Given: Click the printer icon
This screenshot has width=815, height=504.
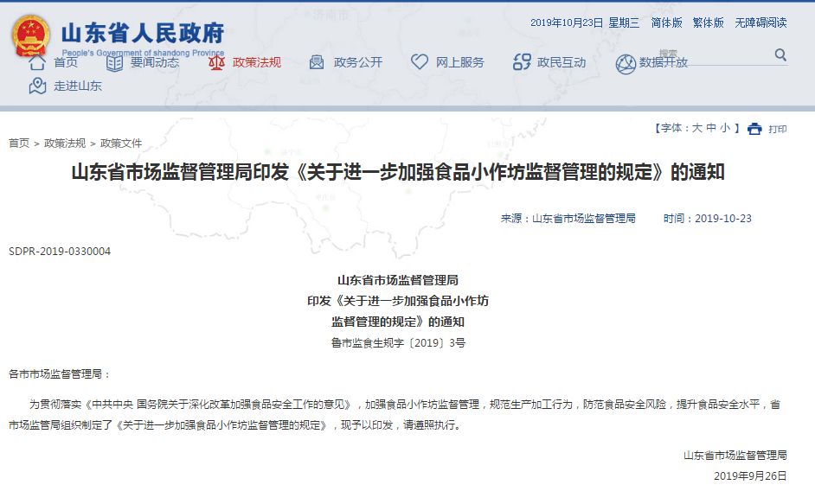Looking at the screenshot, I should (x=754, y=129).
